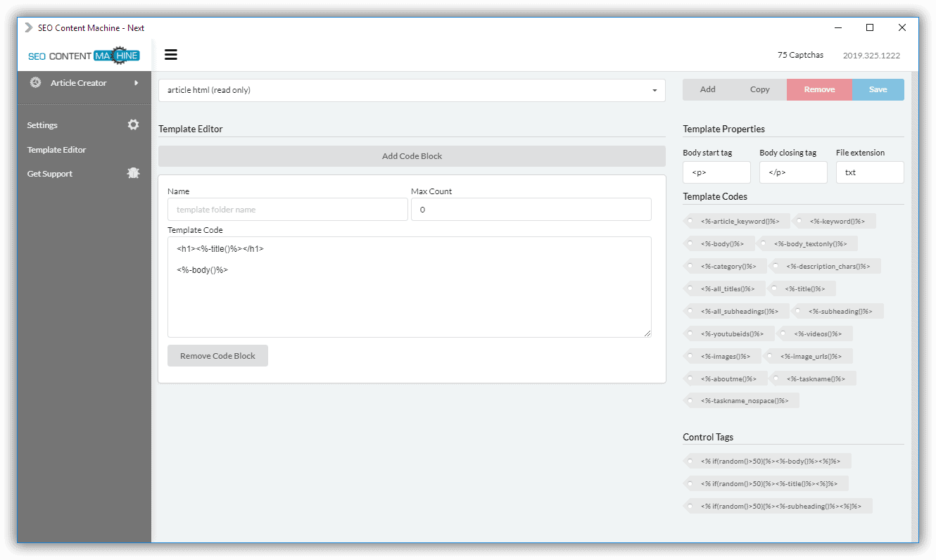Insert the all_subheadings code tag
The height and width of the screenshot is (560, 936).
737,312
